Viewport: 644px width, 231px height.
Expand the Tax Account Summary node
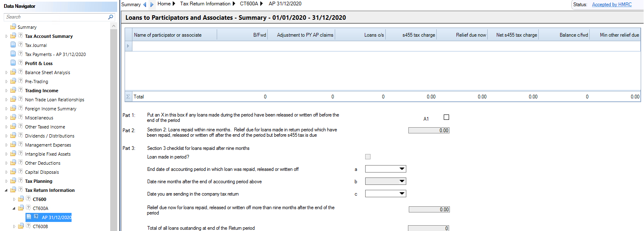click(x=6, y=36)
